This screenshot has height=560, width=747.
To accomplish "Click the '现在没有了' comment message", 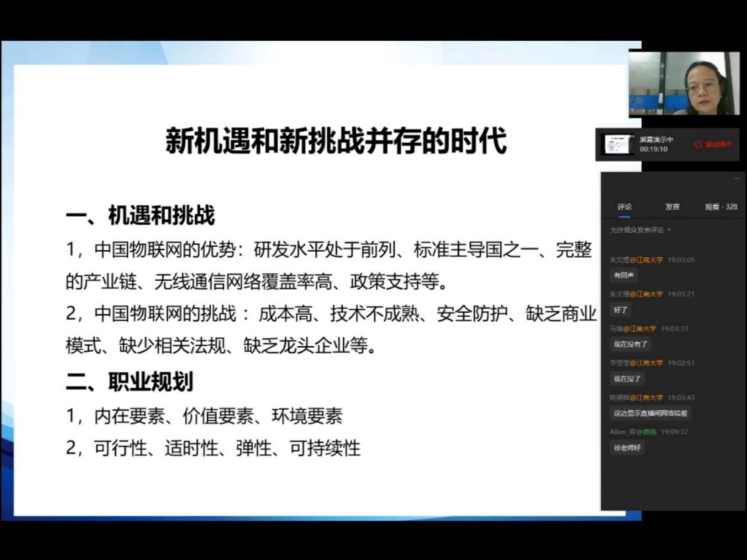I will pyautogui.click(x=630, y=344).
